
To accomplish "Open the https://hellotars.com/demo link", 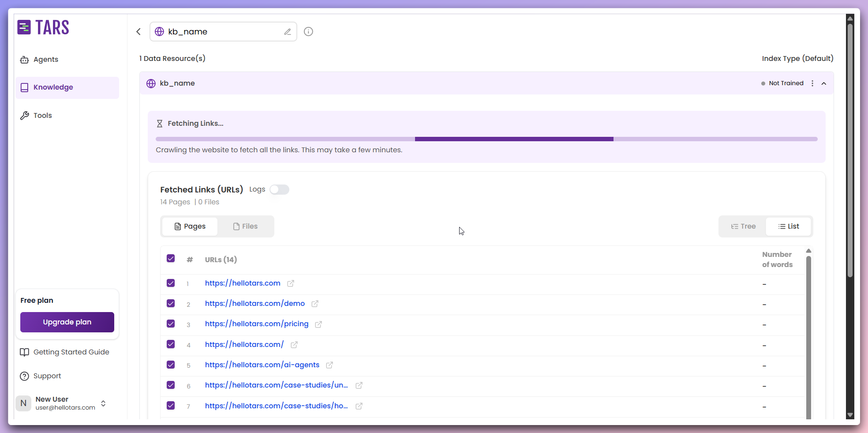I will point(255,304).
